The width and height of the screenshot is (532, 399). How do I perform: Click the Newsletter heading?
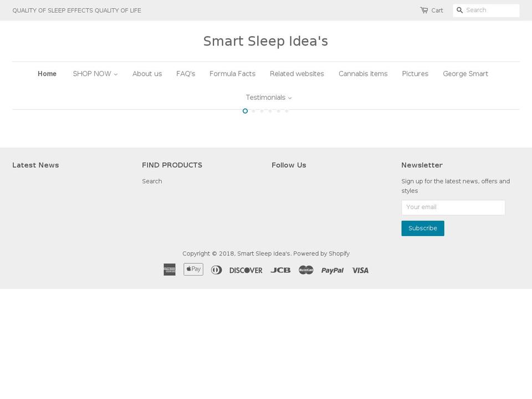422,165
